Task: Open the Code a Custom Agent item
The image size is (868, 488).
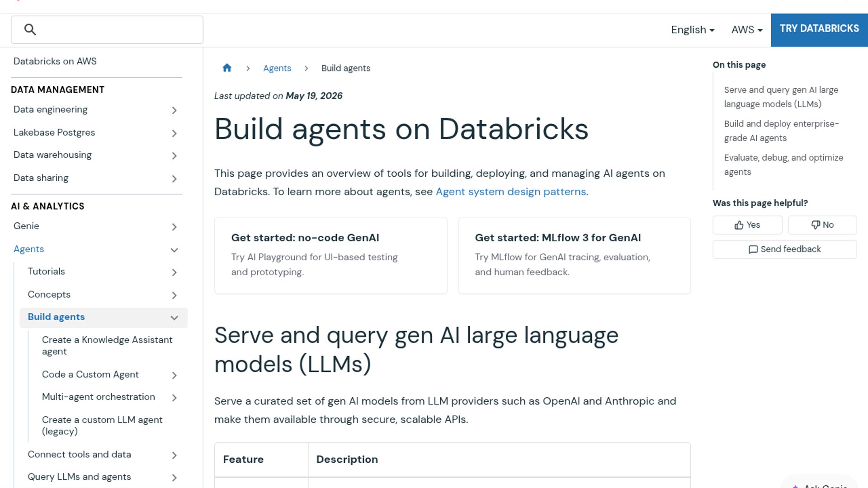Action: coord(90,375)
